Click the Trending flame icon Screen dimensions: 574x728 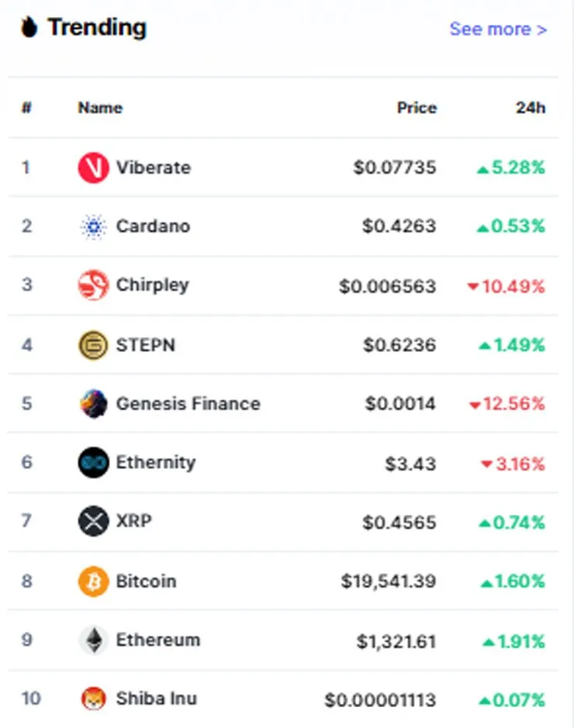click(29, 27)
